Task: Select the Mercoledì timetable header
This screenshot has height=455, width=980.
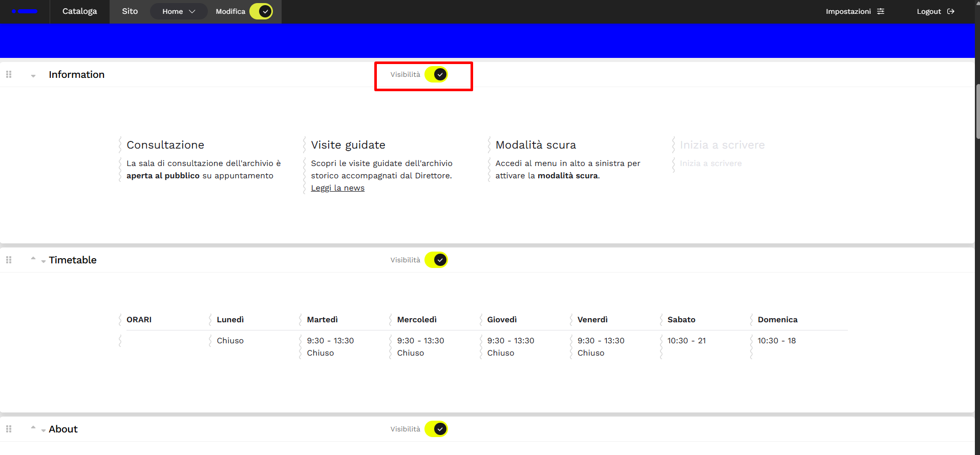Action: (x=417, y=320)
